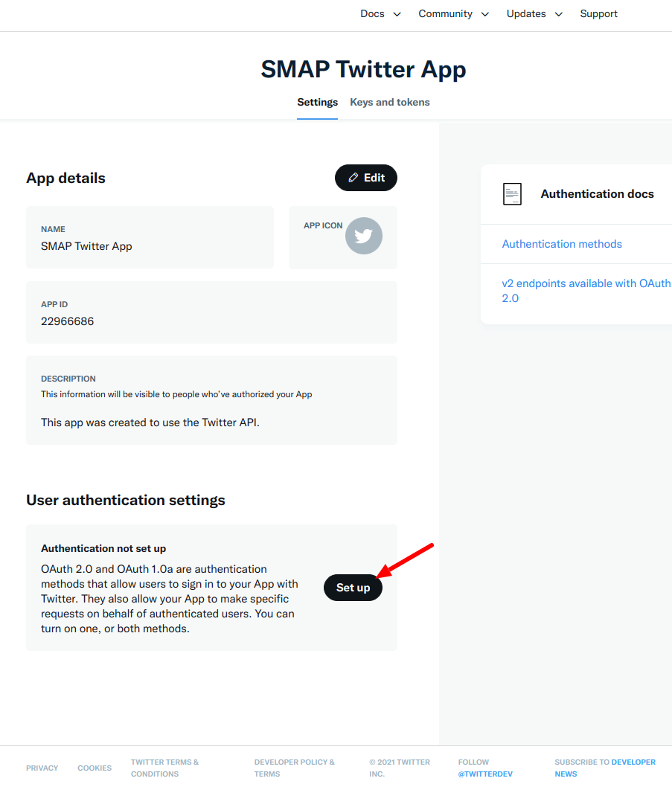Open Support from the top navigation
672x787 pixels.
click(x=598, y=13)
